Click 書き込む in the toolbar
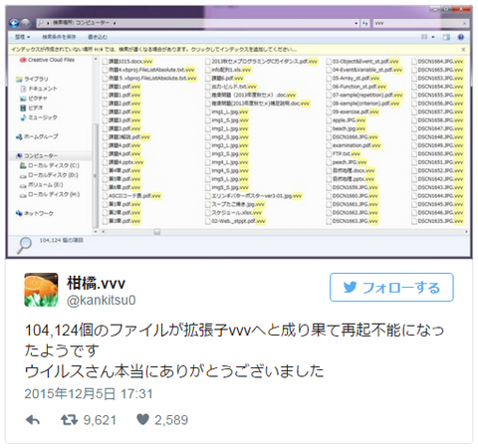 (98, 37)
